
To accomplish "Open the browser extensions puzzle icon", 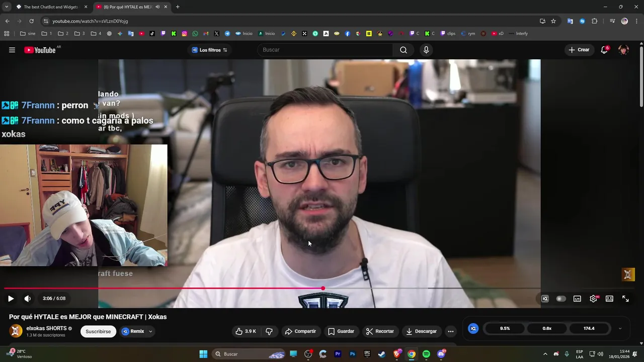I will 595,21.
